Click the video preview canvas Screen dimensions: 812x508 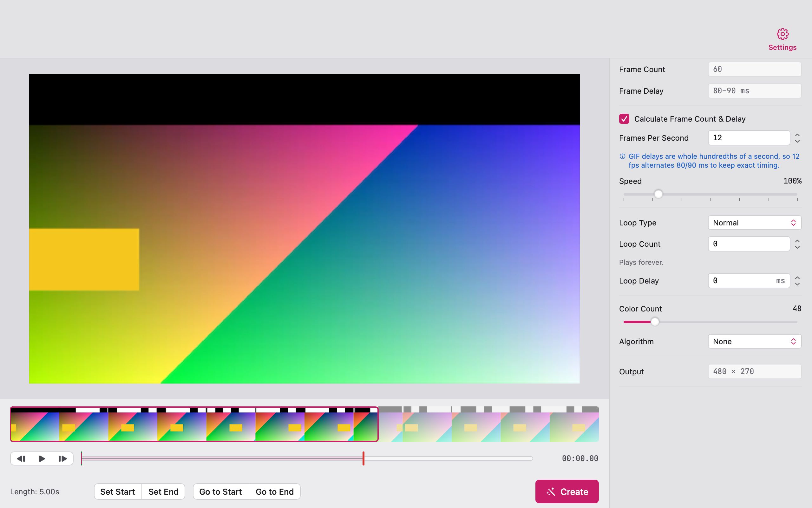click(x=304, y=229)
